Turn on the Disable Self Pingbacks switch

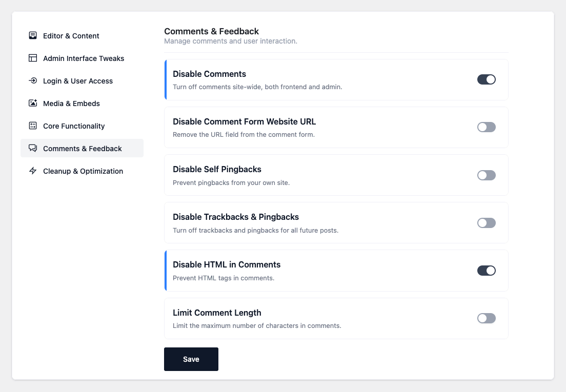pyautogui.click(x=486, y=175)
